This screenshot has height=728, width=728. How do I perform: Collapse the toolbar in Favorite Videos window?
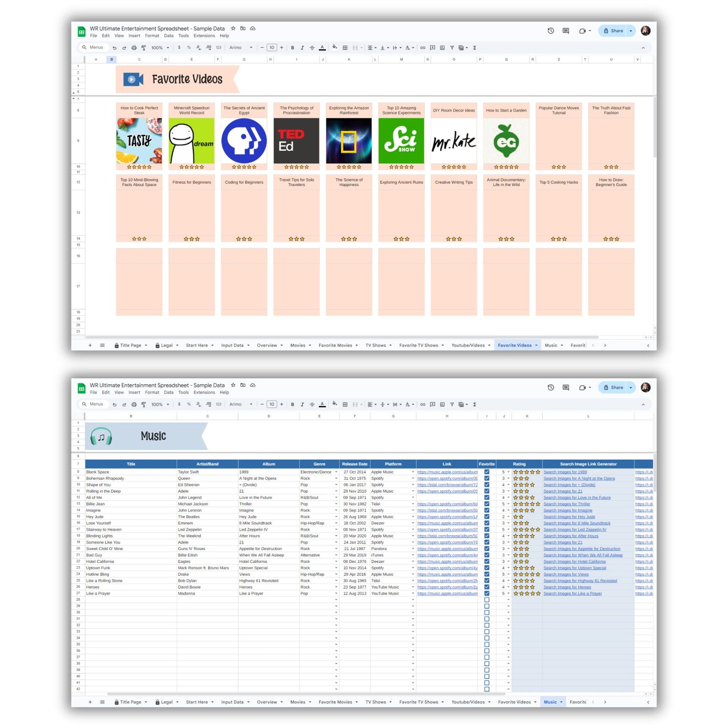tap(643, 48)
